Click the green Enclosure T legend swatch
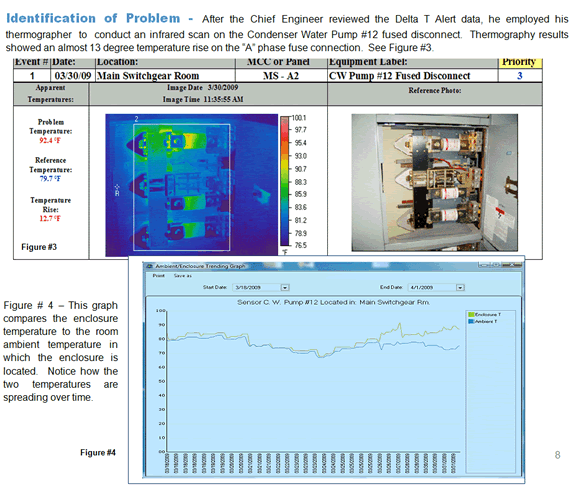 [x=471, y=314]
